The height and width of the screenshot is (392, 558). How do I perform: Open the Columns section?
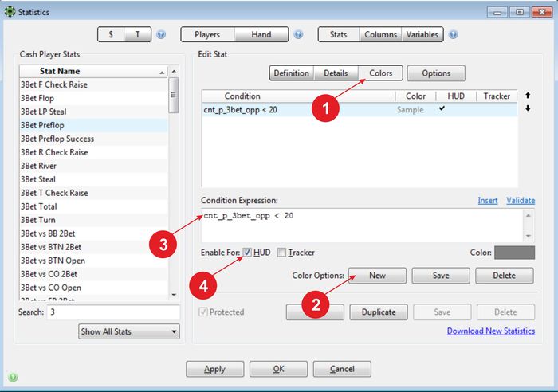click(380, 34)
